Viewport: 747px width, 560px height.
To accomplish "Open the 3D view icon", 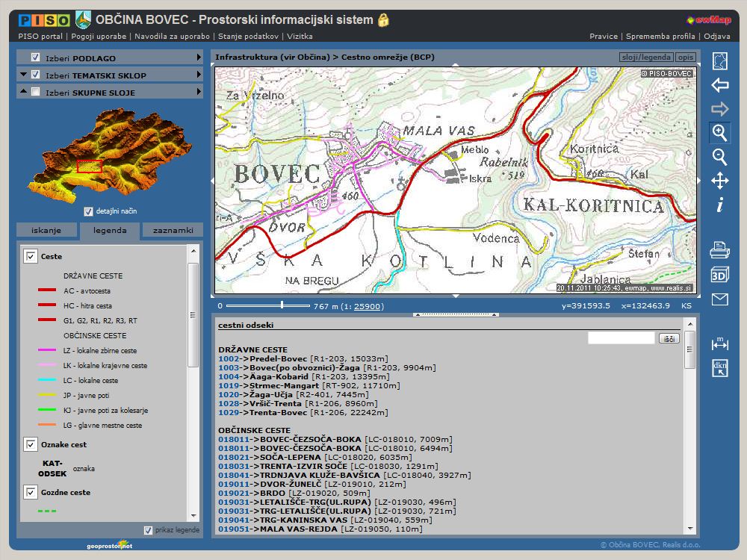I will pyautogui.click(x=719, y=275).
